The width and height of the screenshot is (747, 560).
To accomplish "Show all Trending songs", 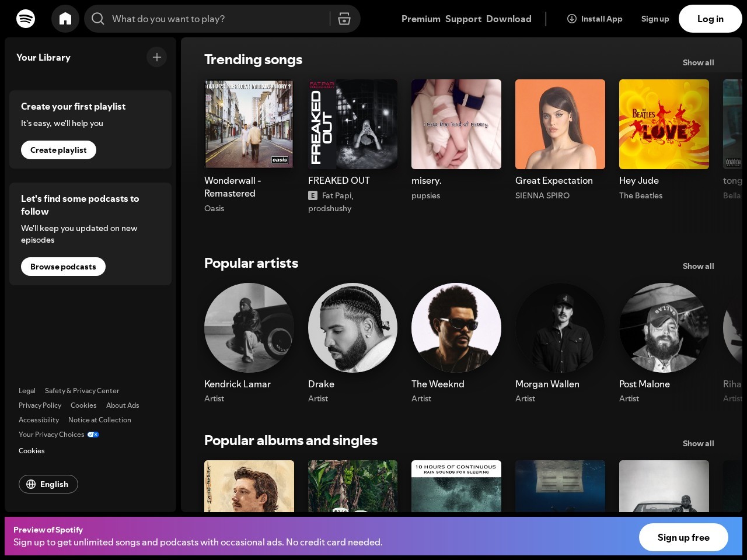I will (x=698, y=62).
